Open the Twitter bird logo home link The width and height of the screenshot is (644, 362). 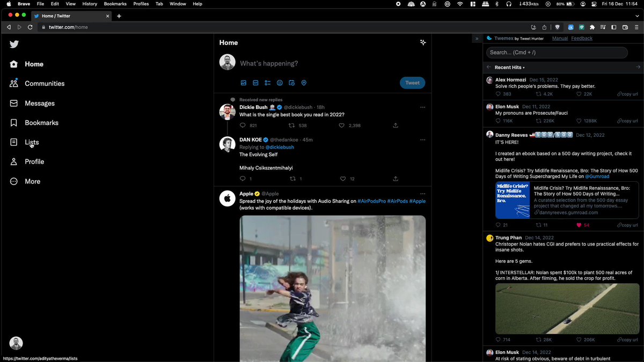click(14, 44)
